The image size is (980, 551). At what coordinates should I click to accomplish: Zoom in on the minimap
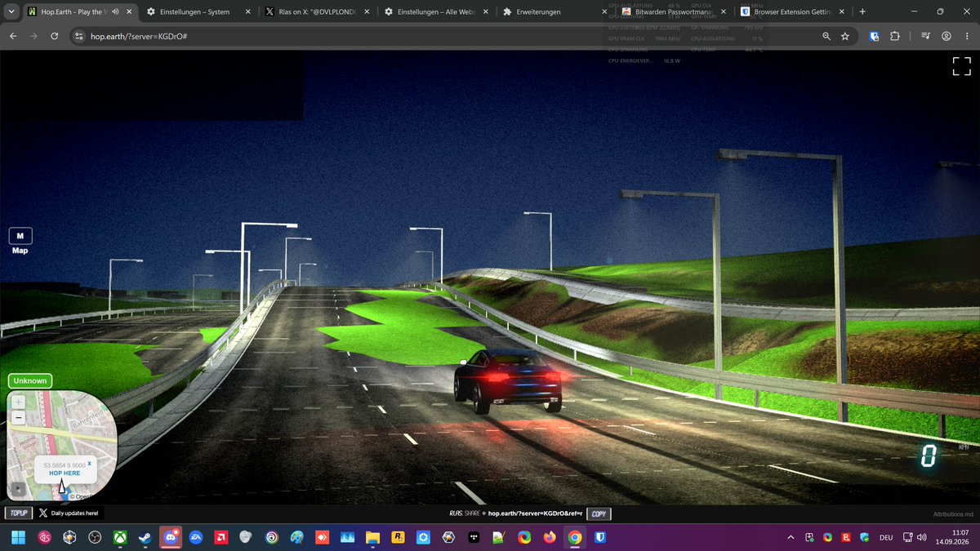[x=20, y=402]
